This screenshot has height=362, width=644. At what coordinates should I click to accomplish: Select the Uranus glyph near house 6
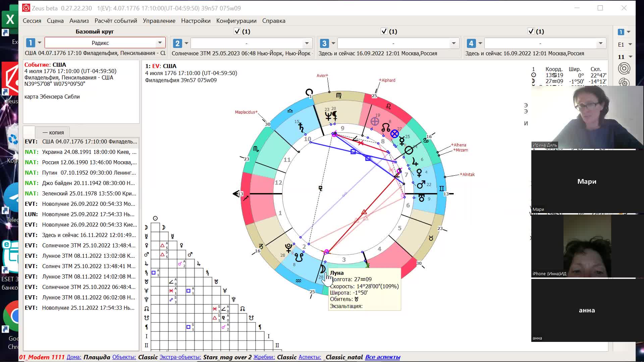422,198
